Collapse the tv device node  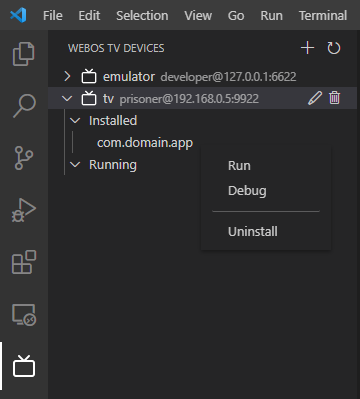pos(67,98)
